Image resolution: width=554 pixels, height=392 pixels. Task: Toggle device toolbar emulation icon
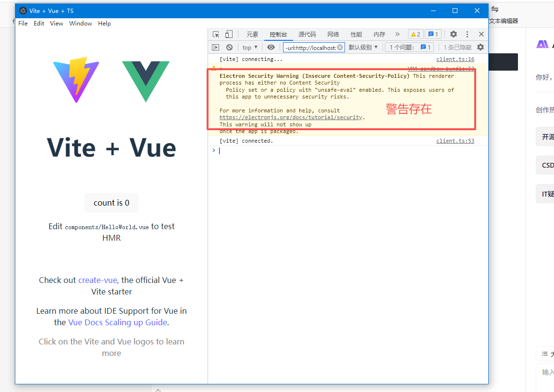tap(229, 34)
